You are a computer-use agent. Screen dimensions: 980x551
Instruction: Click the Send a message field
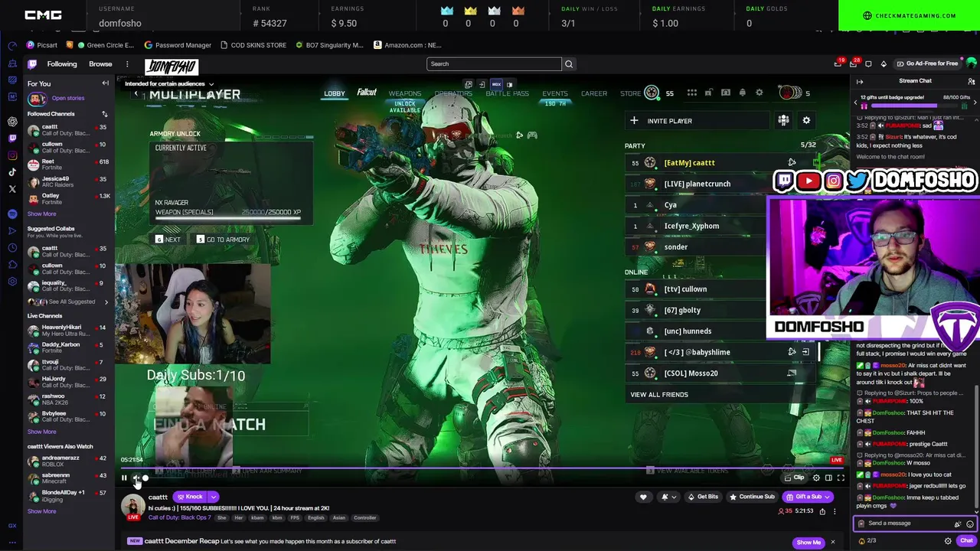(907, 523)
